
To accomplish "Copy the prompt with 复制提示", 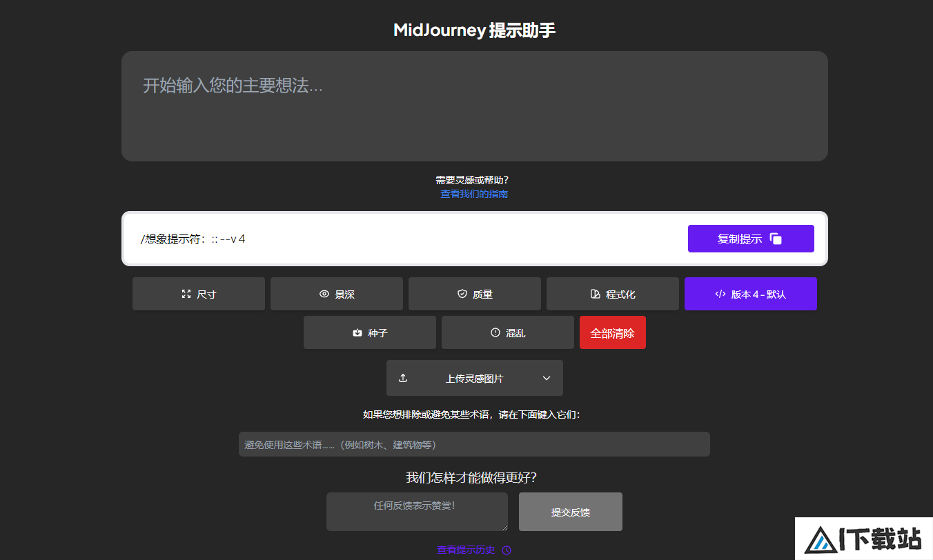I will click(751, 239).
